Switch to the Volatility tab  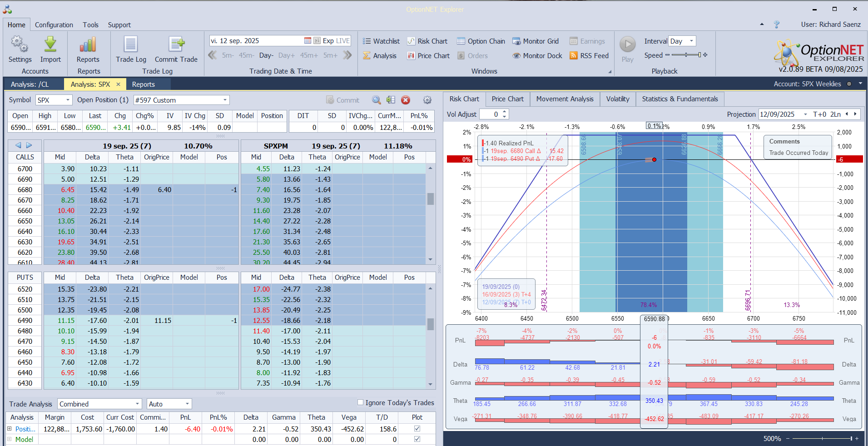pyautogui.click(x=618, y=99)
